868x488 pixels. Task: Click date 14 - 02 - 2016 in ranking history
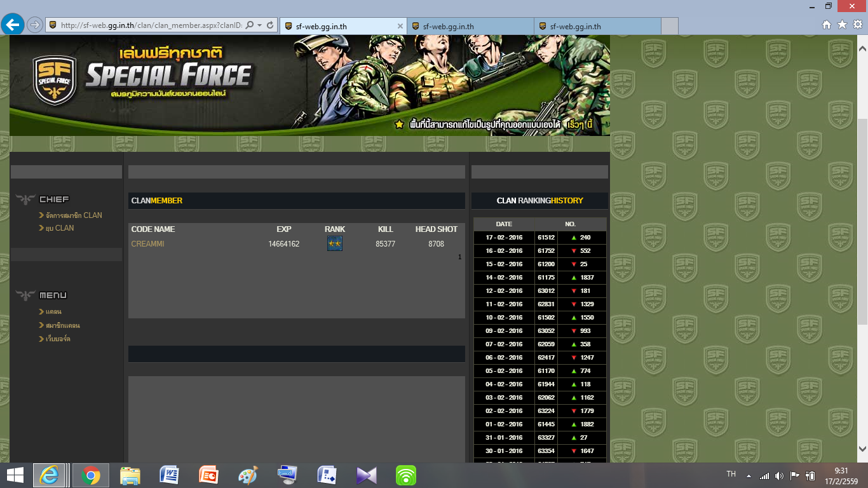tap(504, 278)
